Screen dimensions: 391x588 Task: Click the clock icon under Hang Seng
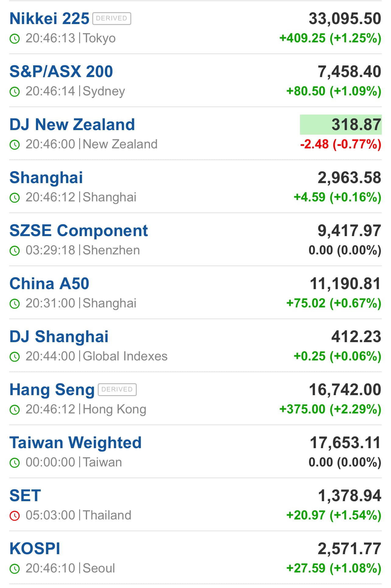pos(15,410)
